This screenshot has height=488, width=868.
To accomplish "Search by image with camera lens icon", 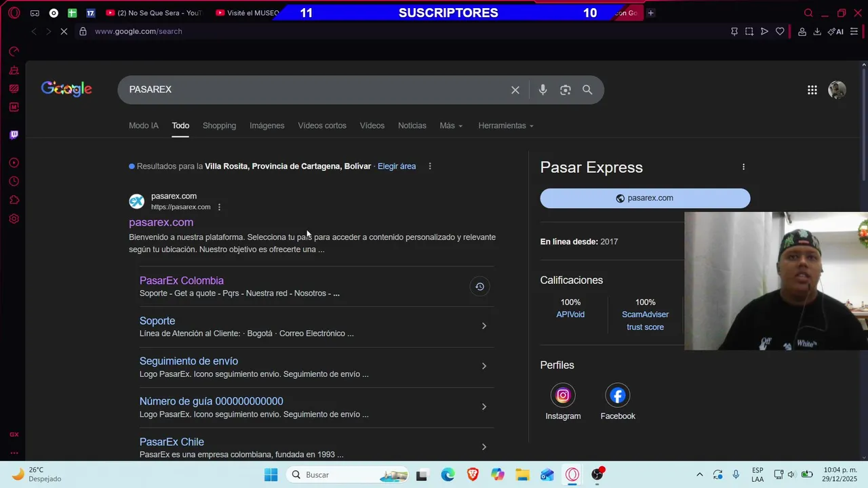I will (x=565, y=89).
